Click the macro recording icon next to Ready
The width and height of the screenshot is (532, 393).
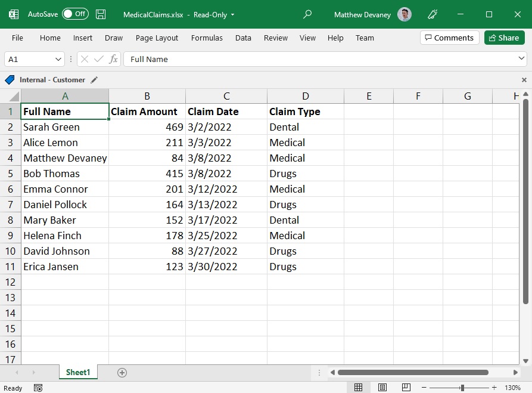[x=38, y=388]
